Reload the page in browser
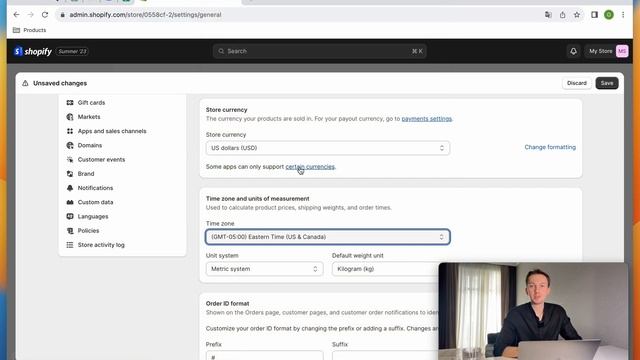Screen dimensions: 640x360 (x=45, y=15)
